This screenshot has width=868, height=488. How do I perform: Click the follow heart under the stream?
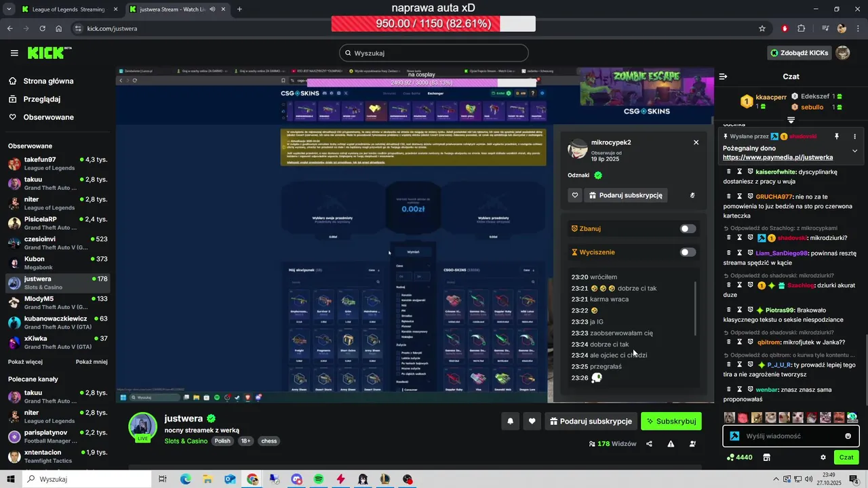point(532,422)
